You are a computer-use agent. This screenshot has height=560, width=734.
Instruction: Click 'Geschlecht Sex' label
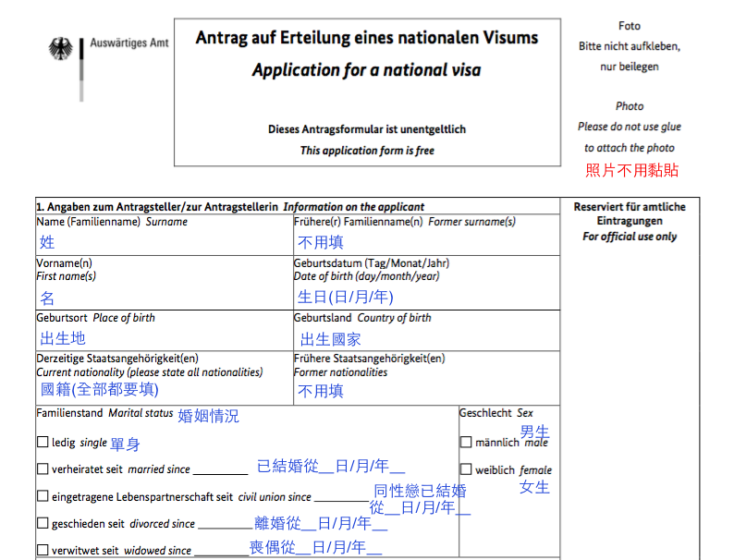pos(496,413)
